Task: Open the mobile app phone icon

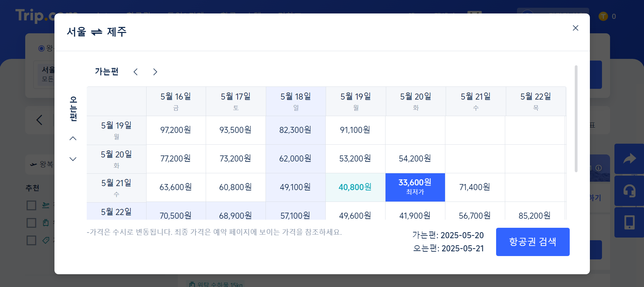Action: pyautogui.click(x=630, y=222)
